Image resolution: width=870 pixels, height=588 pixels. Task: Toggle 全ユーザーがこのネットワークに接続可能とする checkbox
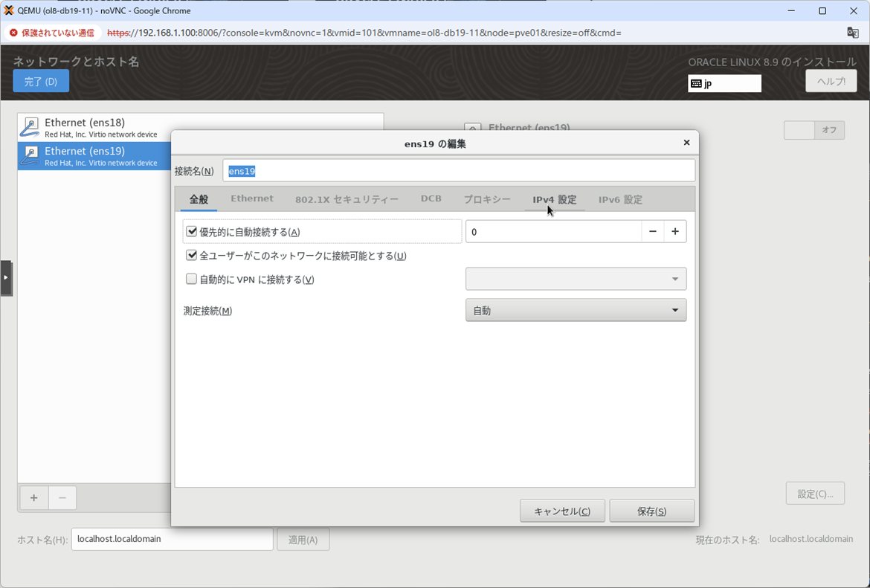point(191,255)
